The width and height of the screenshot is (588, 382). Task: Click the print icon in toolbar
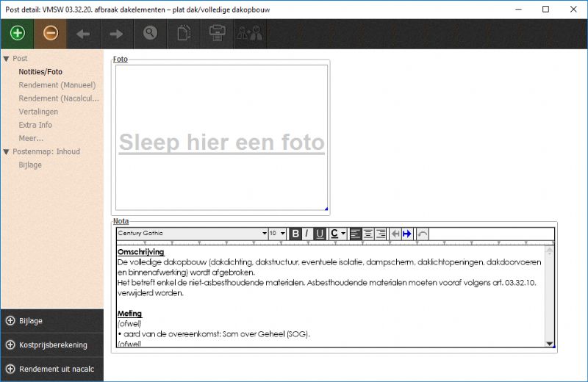click(x=216, y=33)
